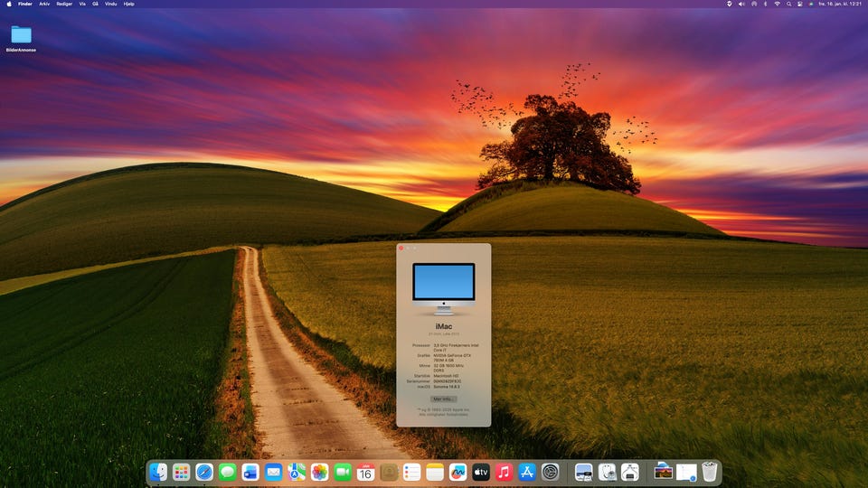Launch Messages from the Dock
868x488 pixels.
pos(227,472)
